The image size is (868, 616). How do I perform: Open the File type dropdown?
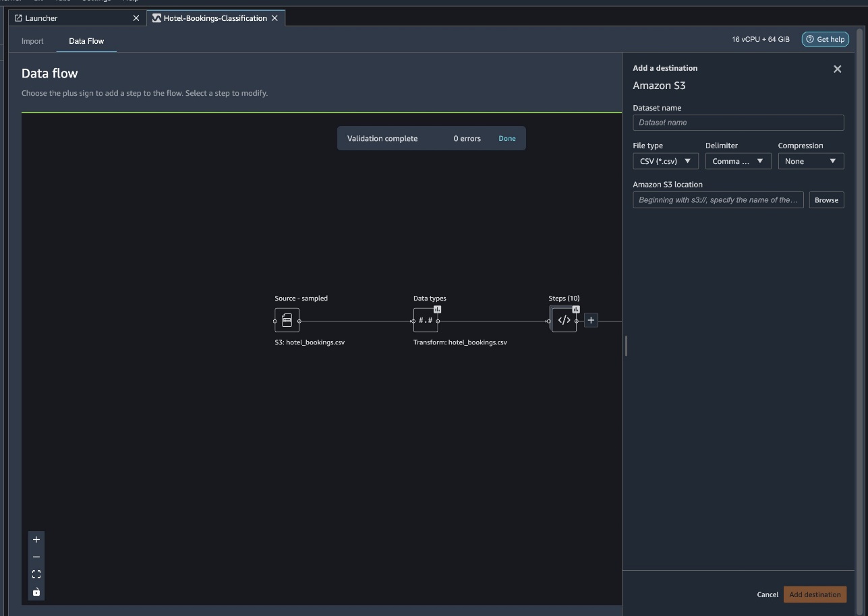(666, 161)
